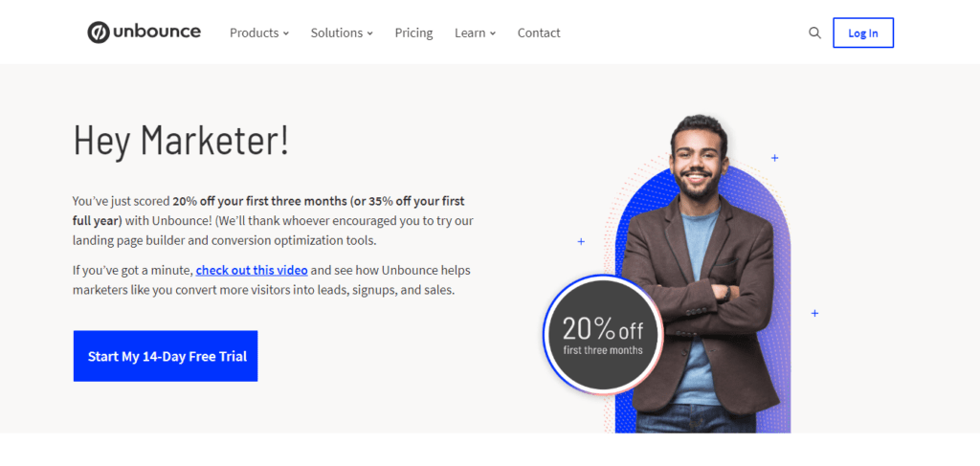Click the Log In button
Viewport: 980px width, 466px height.
coord(863,33)
